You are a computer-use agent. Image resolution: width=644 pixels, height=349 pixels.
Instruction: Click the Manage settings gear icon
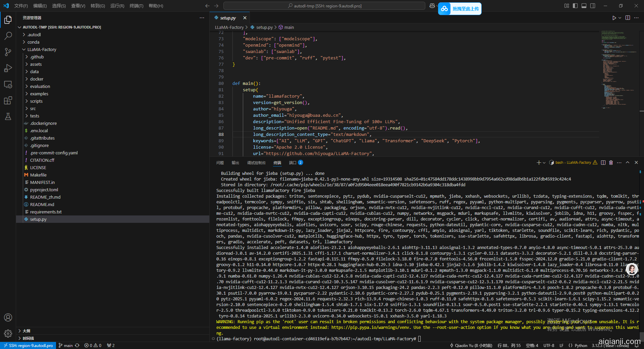8,333
